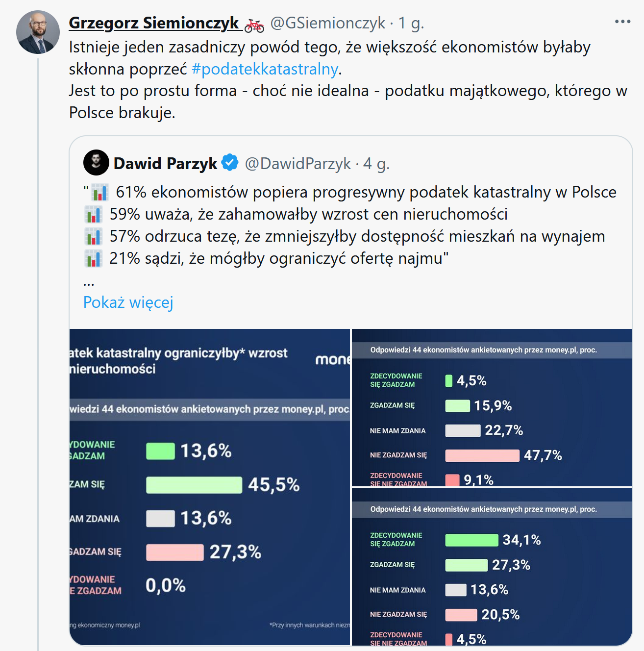Viewport: 644px width, 651px height.
Task: Expand quoted tweet with Pokaż więcej
Action: (128, 302)
